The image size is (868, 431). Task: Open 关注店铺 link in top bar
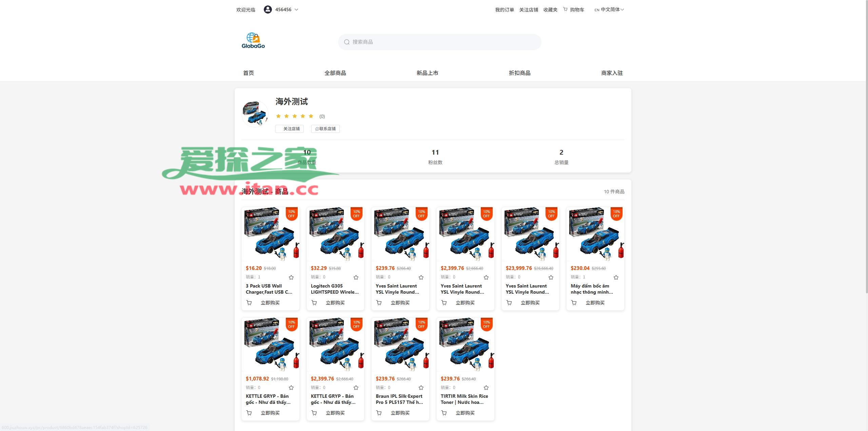529,10
